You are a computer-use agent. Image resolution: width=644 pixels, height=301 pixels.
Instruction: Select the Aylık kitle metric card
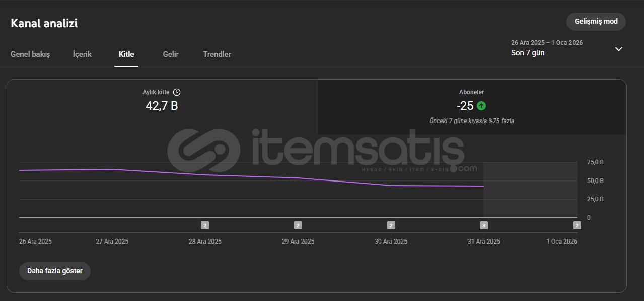162,106
